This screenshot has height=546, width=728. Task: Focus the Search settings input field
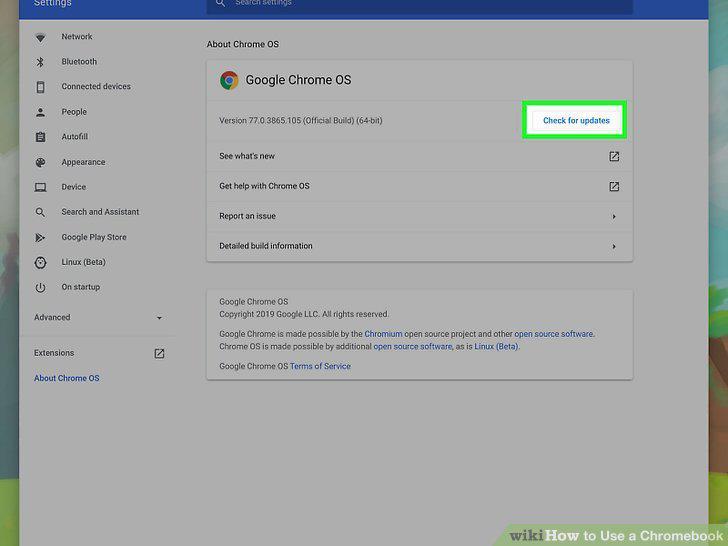(x=419, y=5)
